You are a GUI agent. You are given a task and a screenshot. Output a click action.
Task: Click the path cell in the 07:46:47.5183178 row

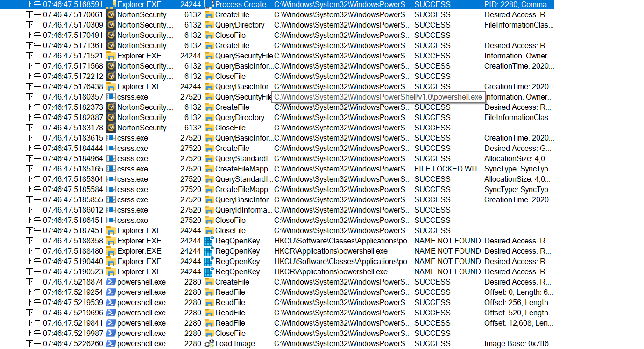342,128
